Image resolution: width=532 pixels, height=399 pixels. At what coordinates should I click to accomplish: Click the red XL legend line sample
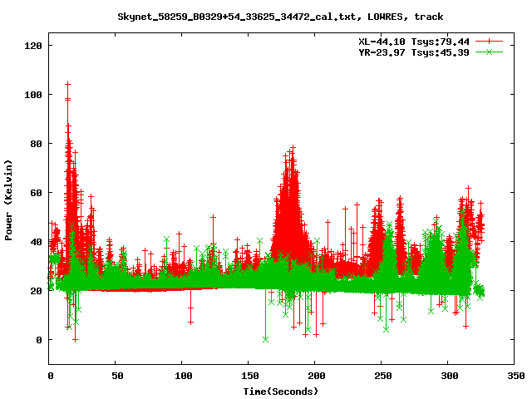489,42
